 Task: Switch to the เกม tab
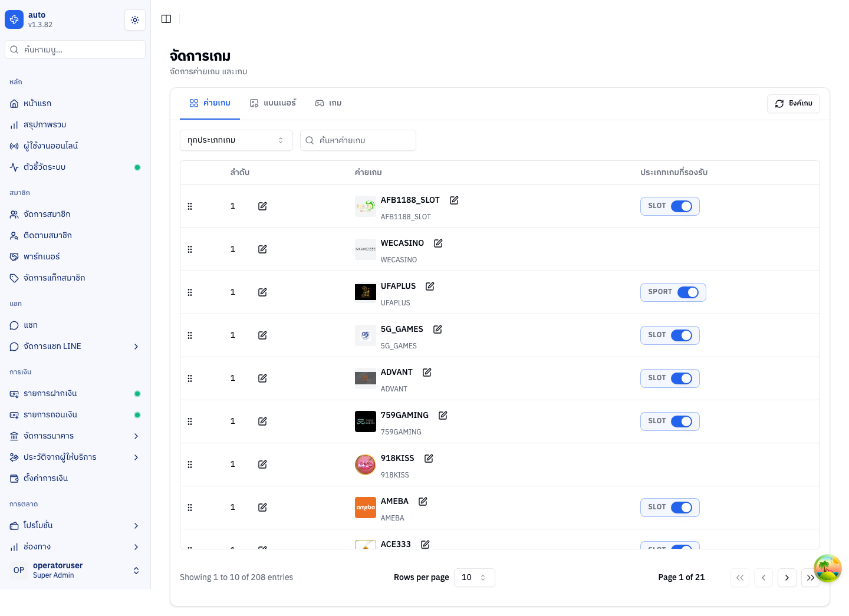tap(328, 103)
